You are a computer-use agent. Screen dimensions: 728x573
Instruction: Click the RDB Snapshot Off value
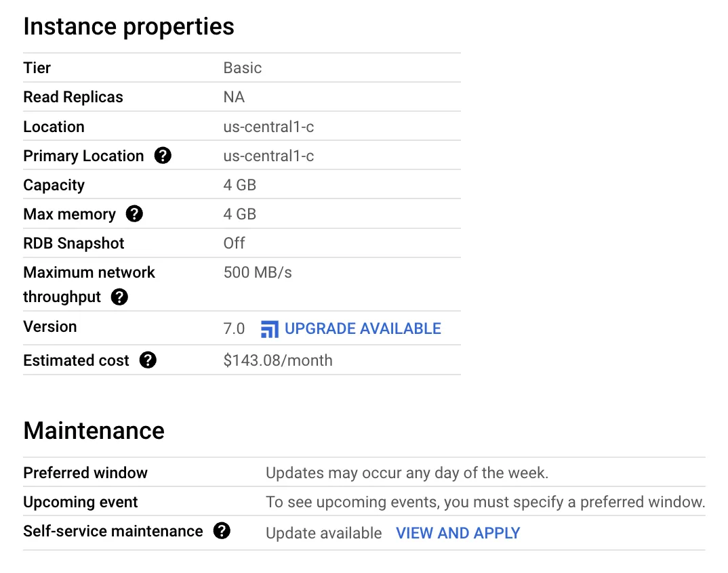point(234,243)
